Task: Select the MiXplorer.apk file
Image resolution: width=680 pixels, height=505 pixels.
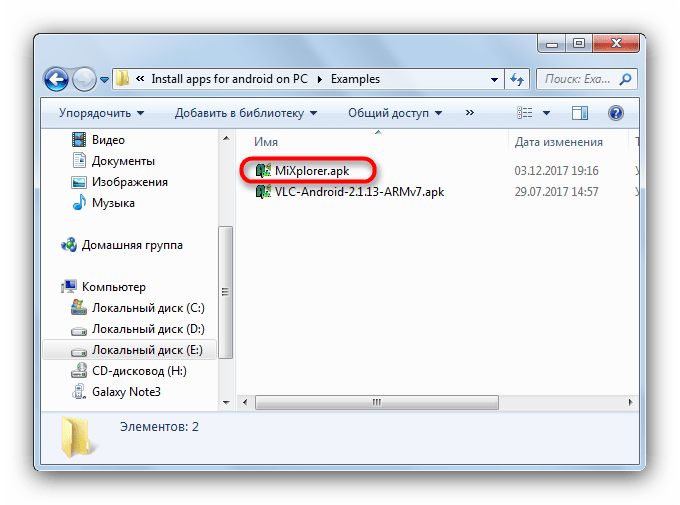Action: pos(312,171)
